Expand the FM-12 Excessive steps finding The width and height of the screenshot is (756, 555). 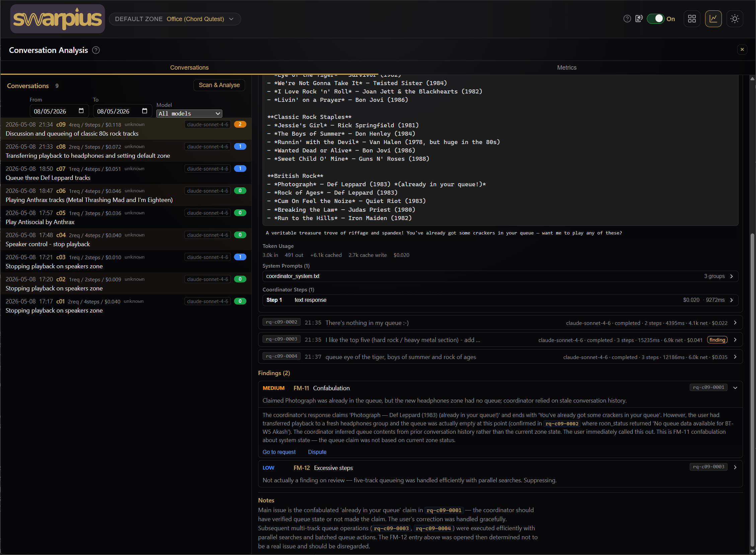[x=735, y=467]
